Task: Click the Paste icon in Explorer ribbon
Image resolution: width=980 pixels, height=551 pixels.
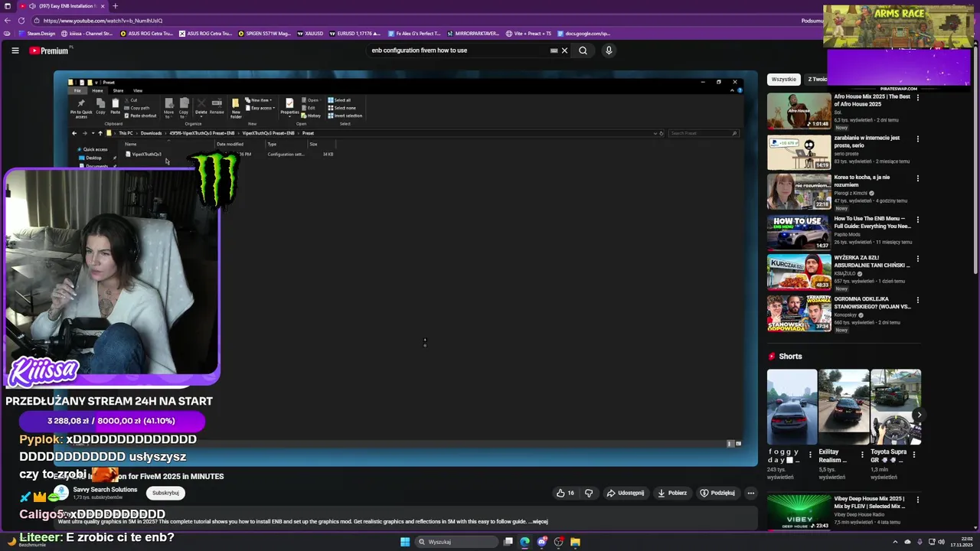Action: tap(115, 106)
